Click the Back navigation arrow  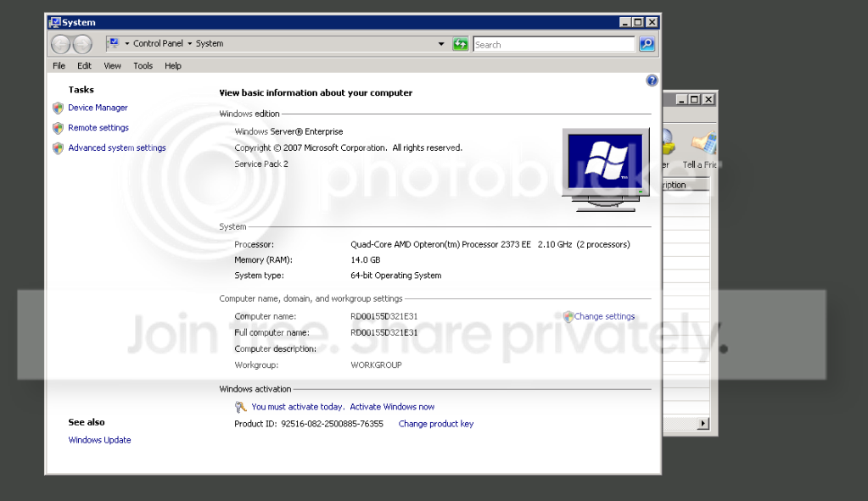[61, 44]
